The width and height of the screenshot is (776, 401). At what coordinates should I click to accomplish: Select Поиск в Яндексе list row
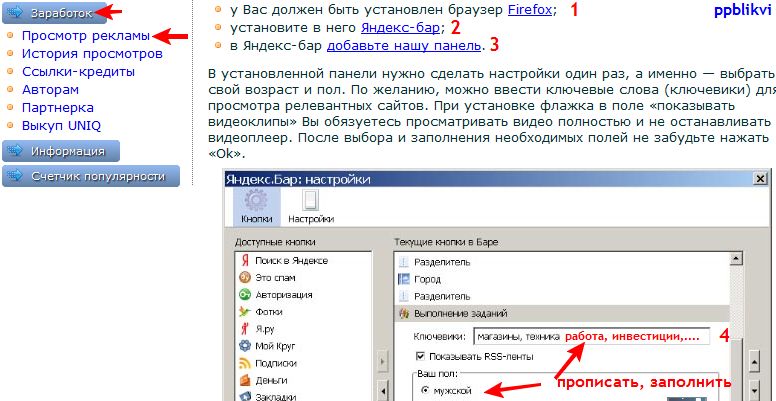[x=304, y=260]
